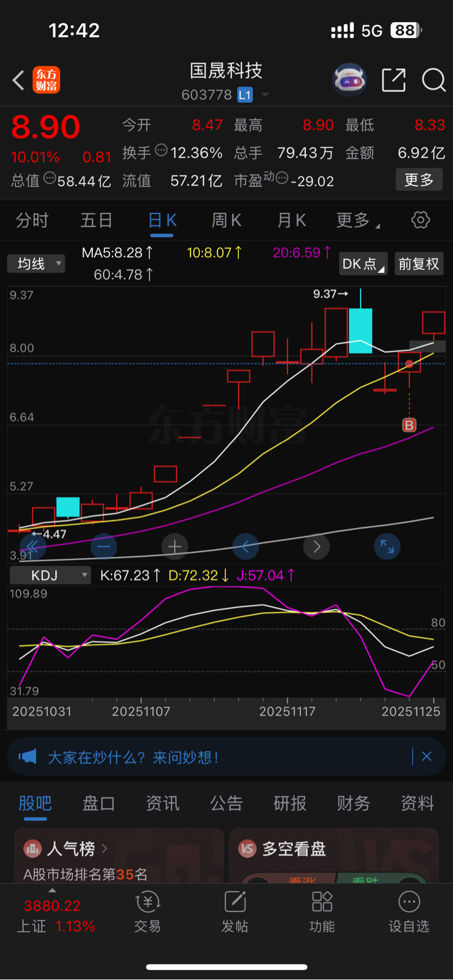Select 股吧 tab
This screenshot has height=980, width=453.
tap(35, 803)
